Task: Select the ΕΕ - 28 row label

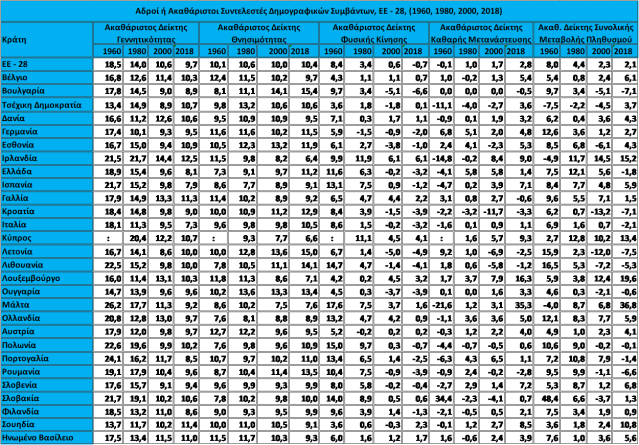Action: point(20,62)
